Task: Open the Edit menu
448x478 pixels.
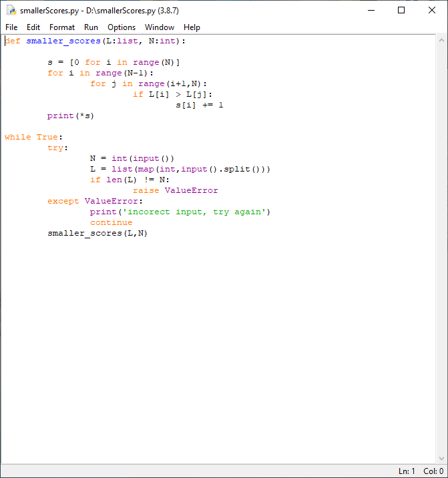Action: pyautogui.click(x=33, y=27)
